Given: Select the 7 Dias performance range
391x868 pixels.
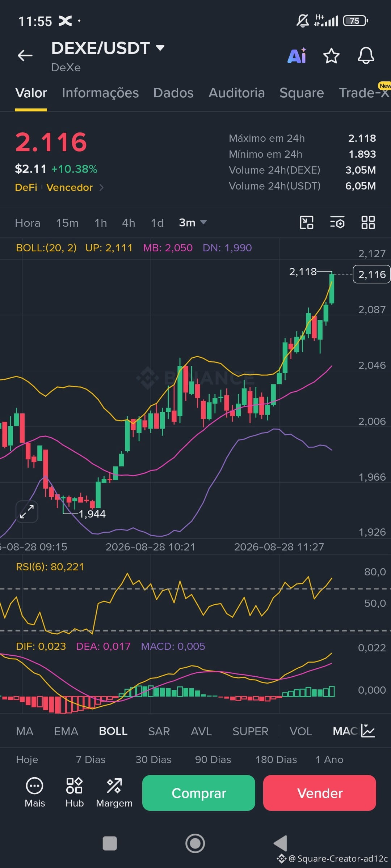Looking at the screenshot, I should click(91, 759).
